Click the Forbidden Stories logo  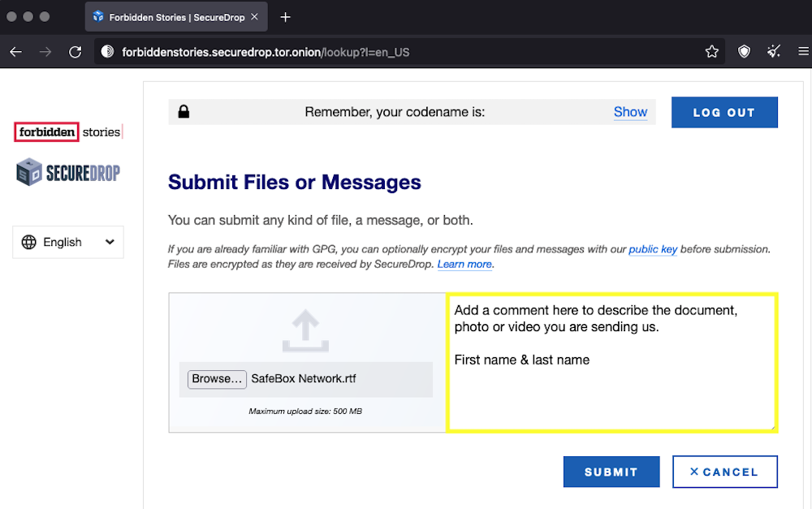coord(68,132)
